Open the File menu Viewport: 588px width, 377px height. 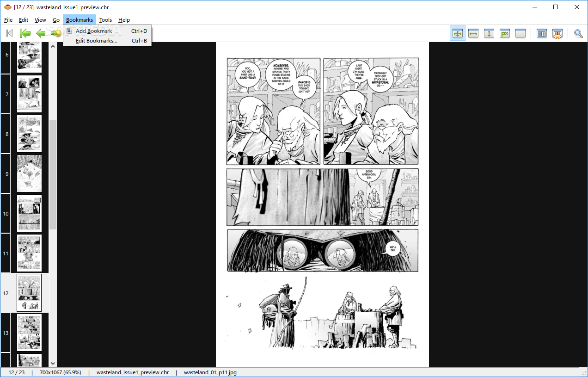(8, 20)
